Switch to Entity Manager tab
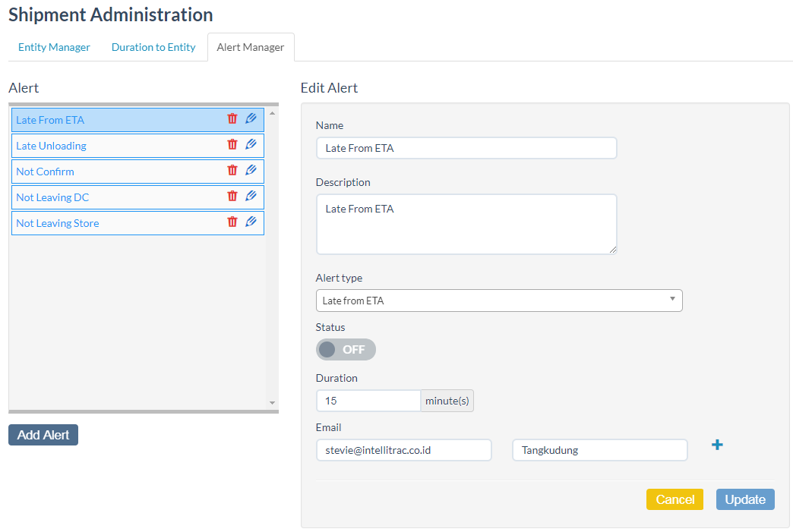 pyautogui.click(x=54, y=47)
